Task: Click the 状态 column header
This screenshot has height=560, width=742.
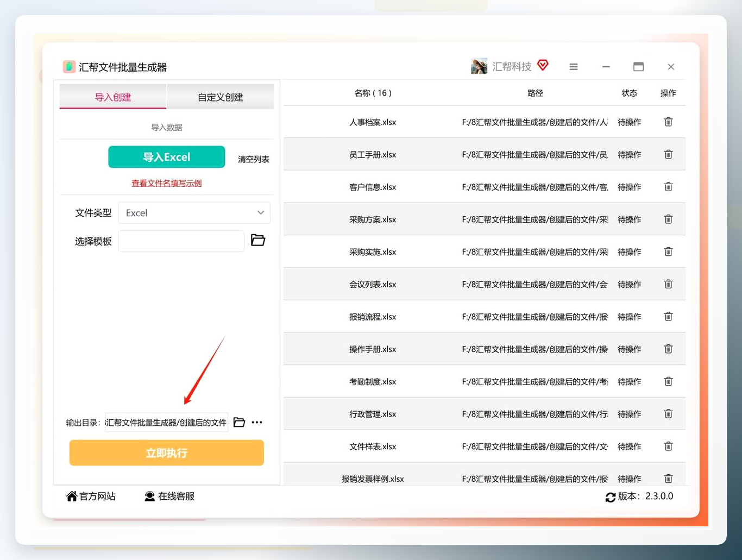Action: click(x=630, y=93)
